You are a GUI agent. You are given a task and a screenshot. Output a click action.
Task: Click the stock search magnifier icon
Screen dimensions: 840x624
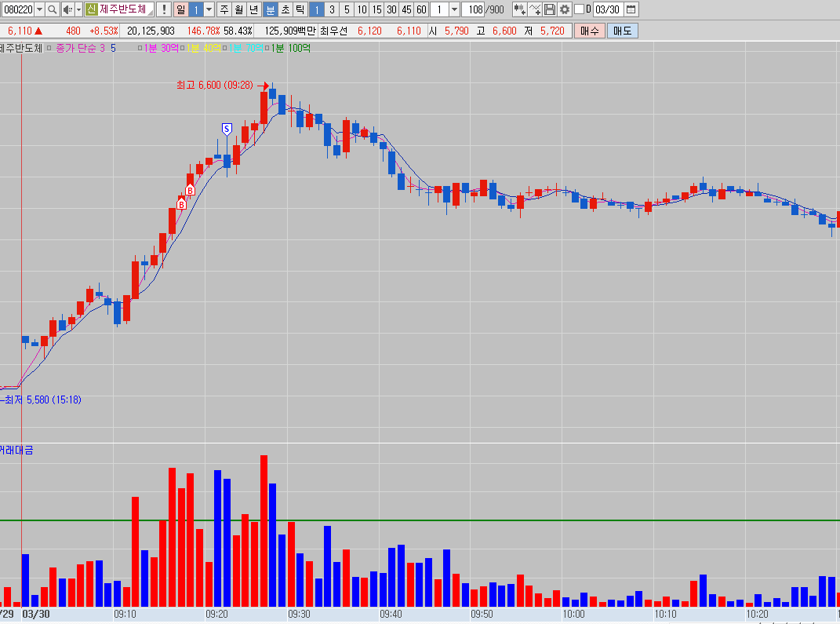click(x=53, y=9)
